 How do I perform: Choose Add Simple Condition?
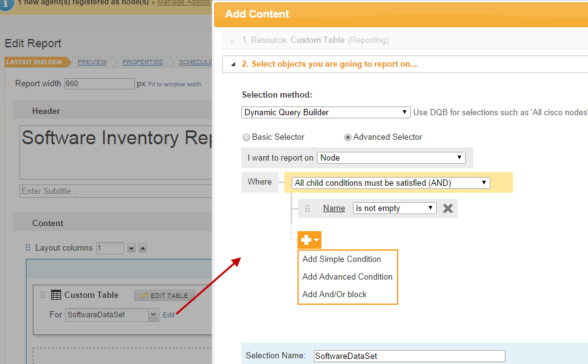342,259
